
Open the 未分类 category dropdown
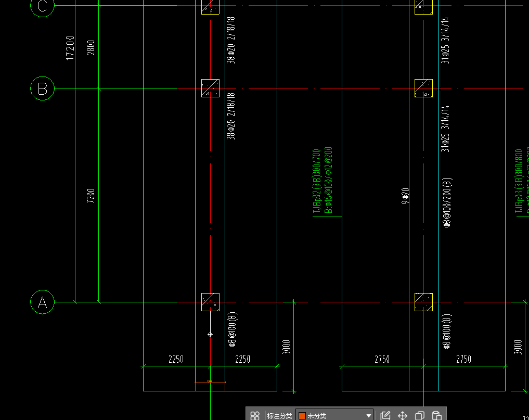[x=334, y=415]
